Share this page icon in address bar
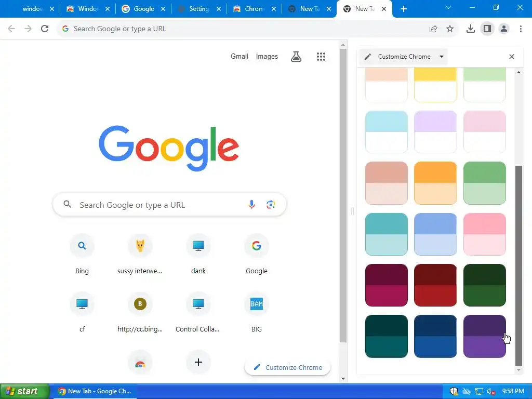The width and height of the screenshot is (532, 399). (433, 29)
